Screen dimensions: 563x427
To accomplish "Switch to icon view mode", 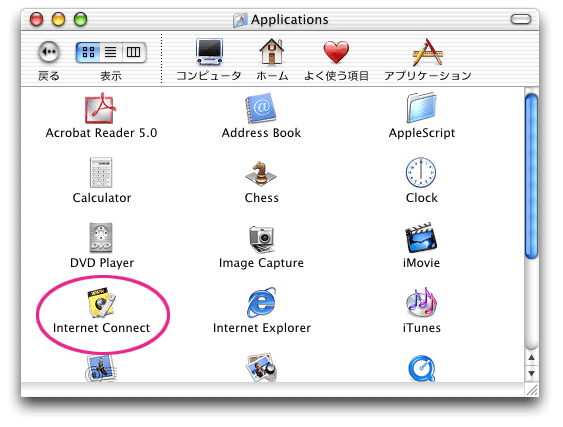I will coord(88,52).
